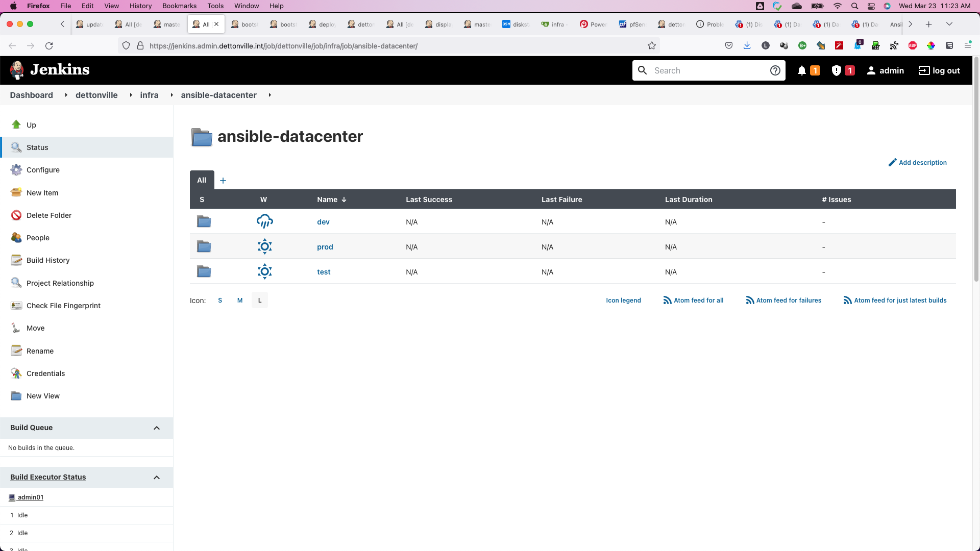Collapse the Build Executor Status panel

click(157, 478)
